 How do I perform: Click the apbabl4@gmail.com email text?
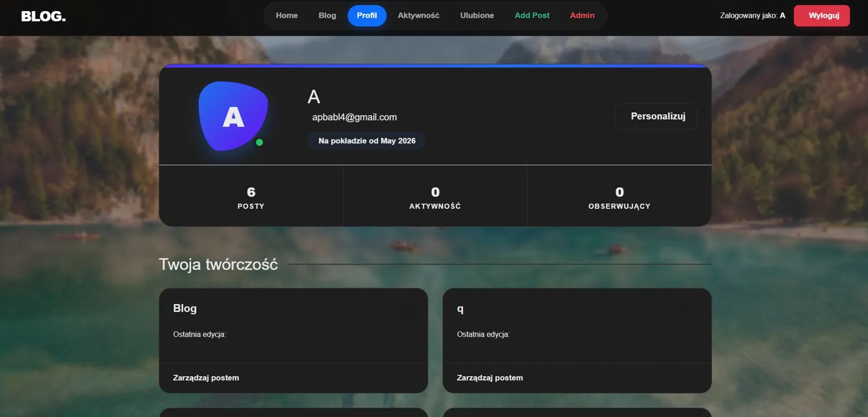pyautogui.click(x=354, y=117)
